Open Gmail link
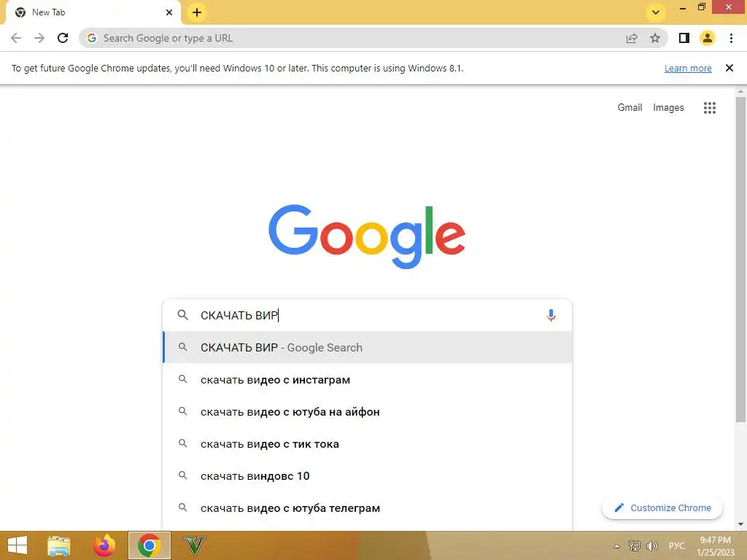Viewport: 747px width, 560px height. [630, 108]
